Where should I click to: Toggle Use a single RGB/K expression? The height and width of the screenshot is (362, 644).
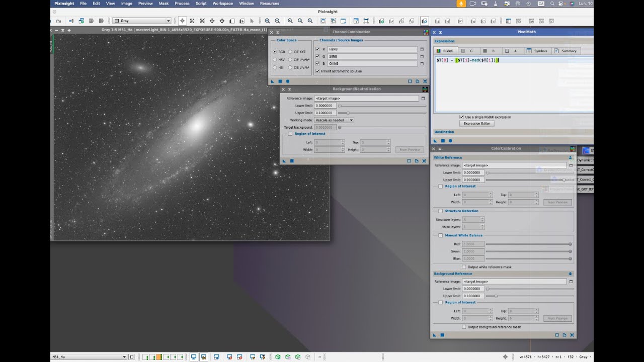pos(462,117)
